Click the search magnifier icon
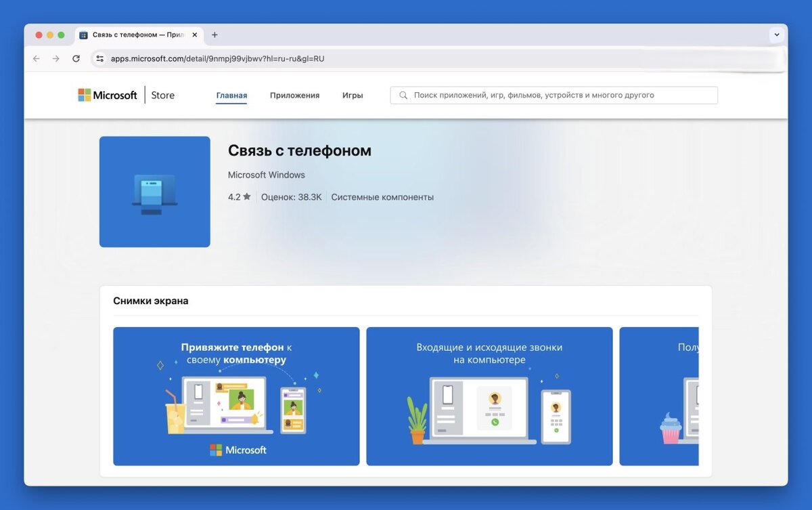812x510 pixels. click(x=403, y=95)
